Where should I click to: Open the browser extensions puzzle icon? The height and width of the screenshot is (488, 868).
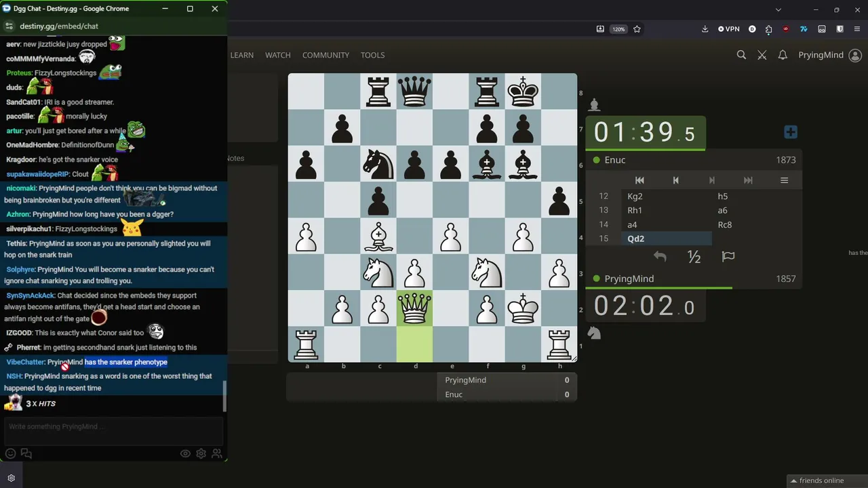[768, 29]
